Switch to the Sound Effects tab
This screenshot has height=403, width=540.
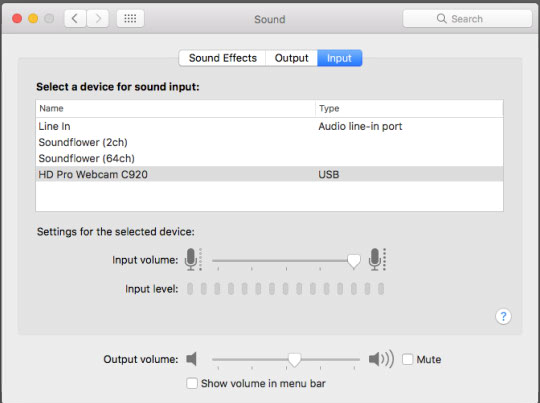tap(222, 58)
